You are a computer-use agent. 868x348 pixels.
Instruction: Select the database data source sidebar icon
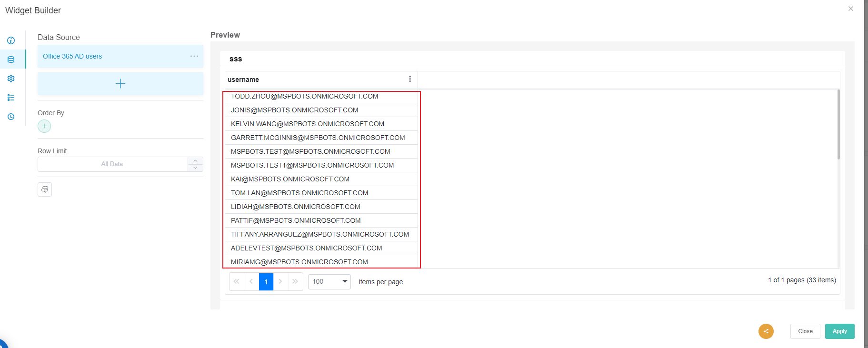pos(11,60)
